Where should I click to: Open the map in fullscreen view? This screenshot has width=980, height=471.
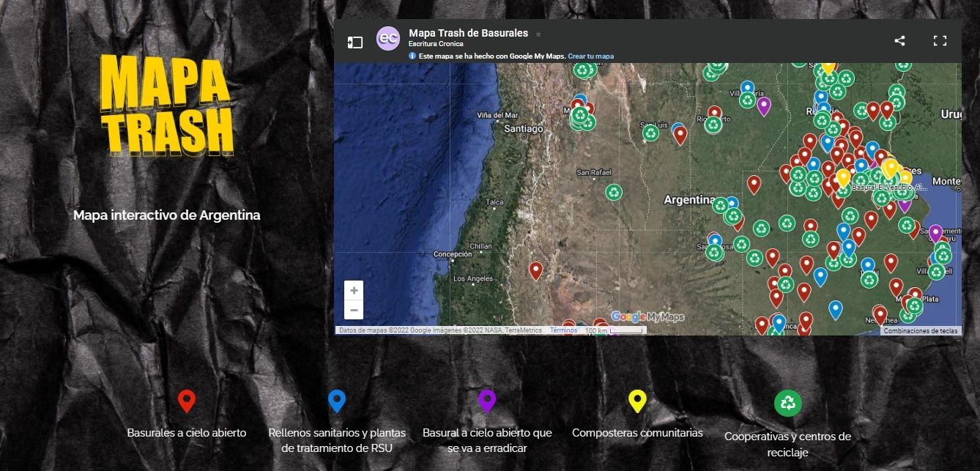940,41
